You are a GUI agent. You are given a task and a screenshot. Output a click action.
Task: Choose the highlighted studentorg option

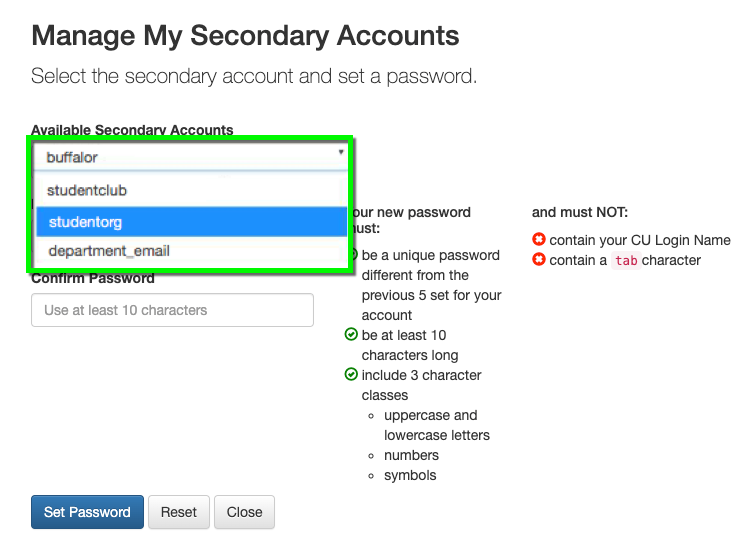[x=190, y=221]
